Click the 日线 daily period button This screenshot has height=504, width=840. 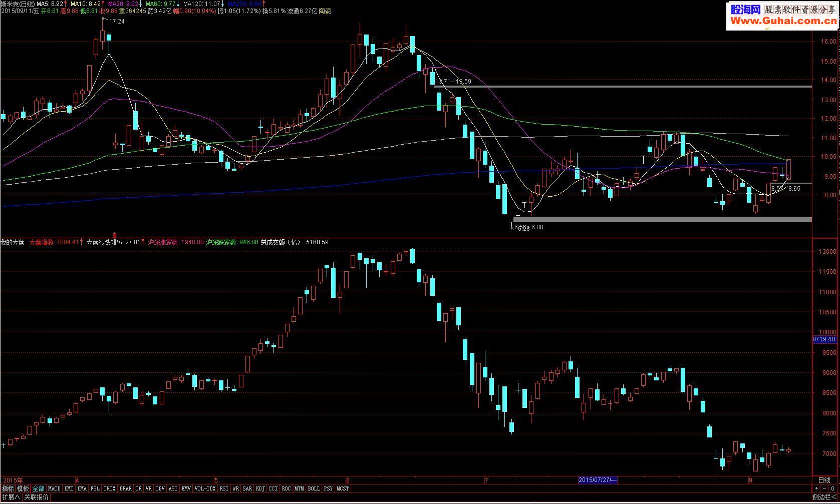pyautogui.click(x=824, y=480)
